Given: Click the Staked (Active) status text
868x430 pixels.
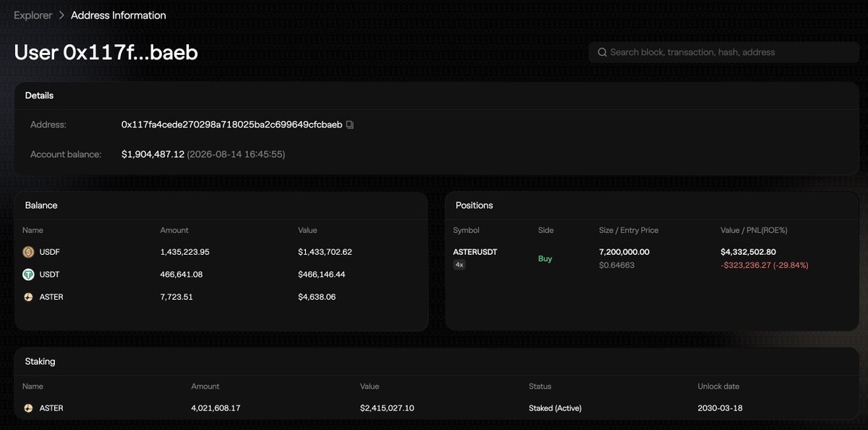Looking at the screenshot, I should pyautogui.click(x=555, y=408).
